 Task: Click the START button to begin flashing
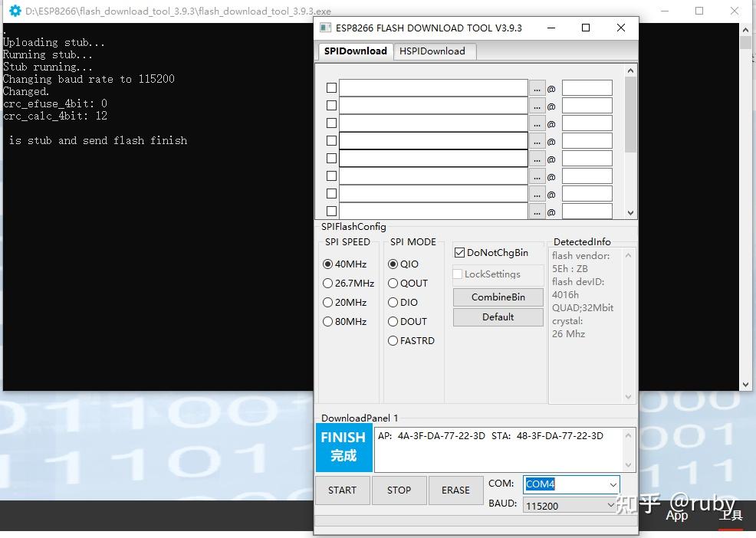(342, 490)
